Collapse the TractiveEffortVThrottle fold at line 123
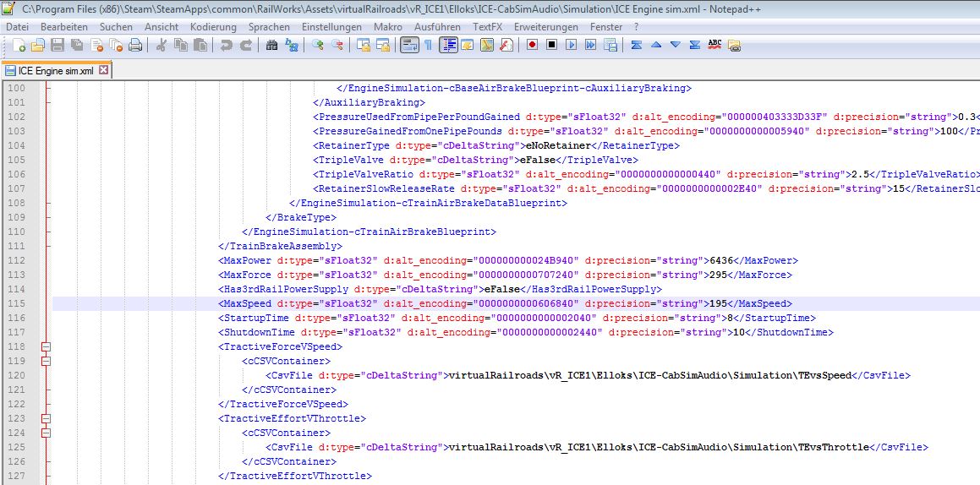The image size is (980, 485). pyautogui.click(x=47, y=418)
